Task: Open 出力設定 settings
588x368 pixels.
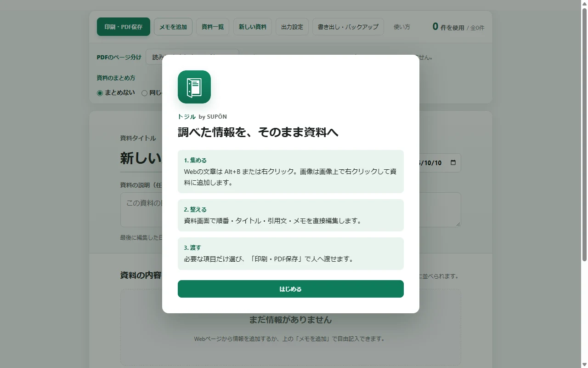Action: pos(292,27)
